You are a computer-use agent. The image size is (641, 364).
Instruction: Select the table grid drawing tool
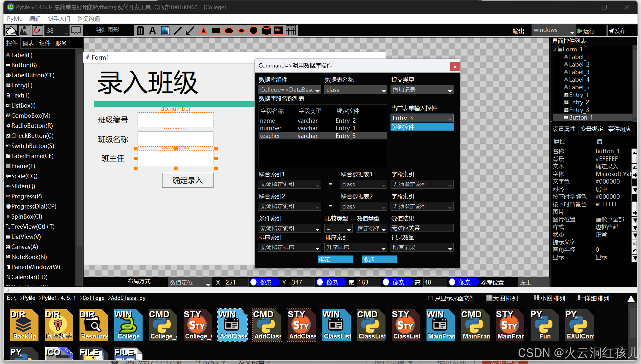point(291,31)
